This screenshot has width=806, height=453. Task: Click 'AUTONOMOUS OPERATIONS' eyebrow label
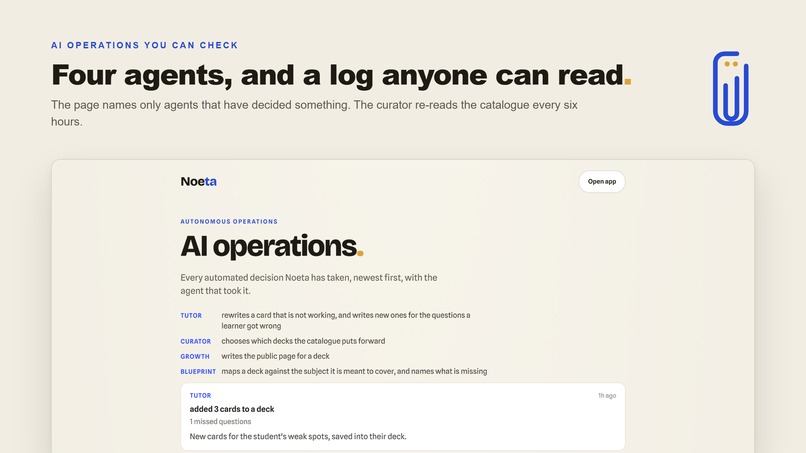tap(229, 222)
